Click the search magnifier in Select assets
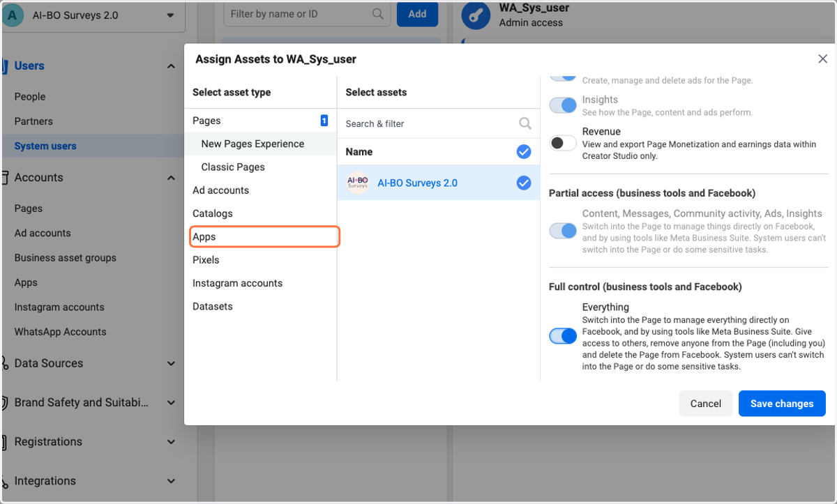837x504 pixels. [525, 123]
